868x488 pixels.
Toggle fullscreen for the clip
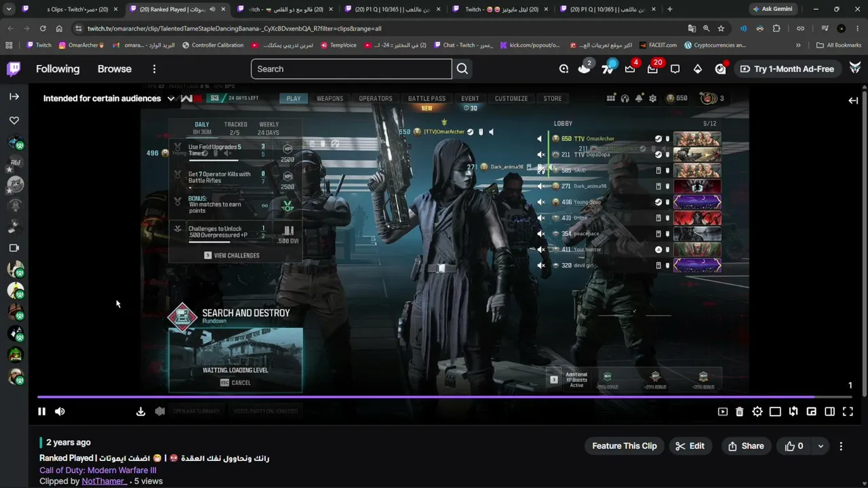coord(848,411)
